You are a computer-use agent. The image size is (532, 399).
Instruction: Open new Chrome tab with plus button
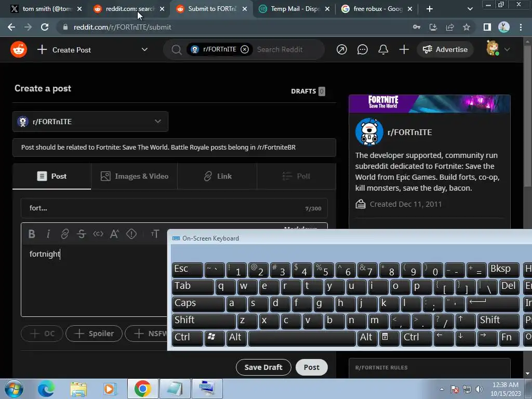pyautogui.click(x=430, y=9)
